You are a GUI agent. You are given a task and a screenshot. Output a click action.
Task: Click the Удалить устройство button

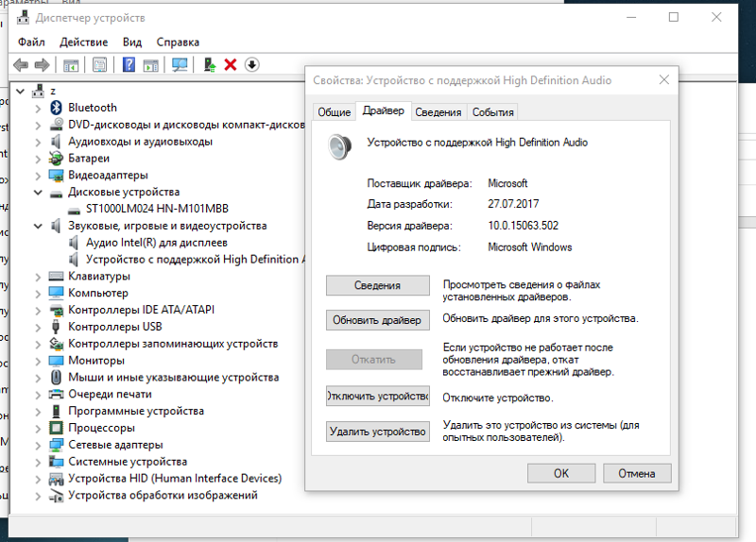[x=377, y=432]
